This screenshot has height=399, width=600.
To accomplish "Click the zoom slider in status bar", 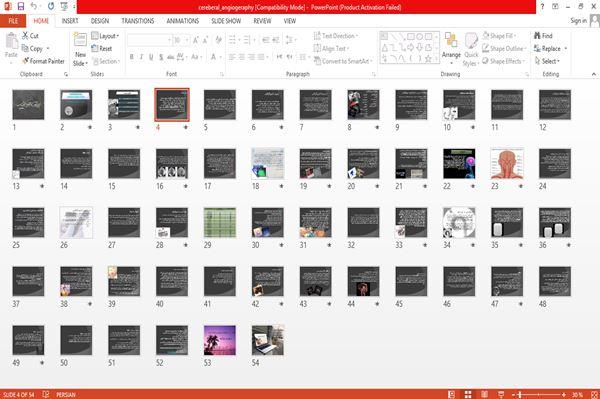I will point(539,394).
